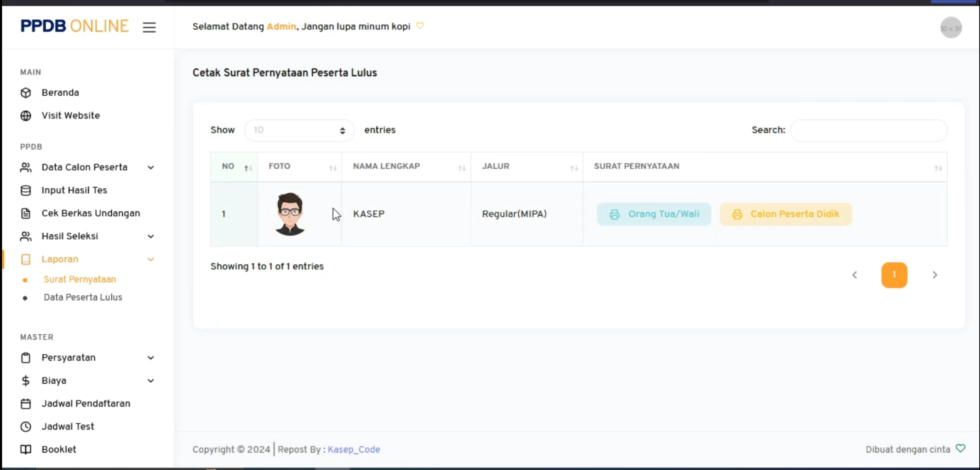This screenshot has height=470, width=980.
Task: Click the Laporan book icon
Action: coord(26,259)
